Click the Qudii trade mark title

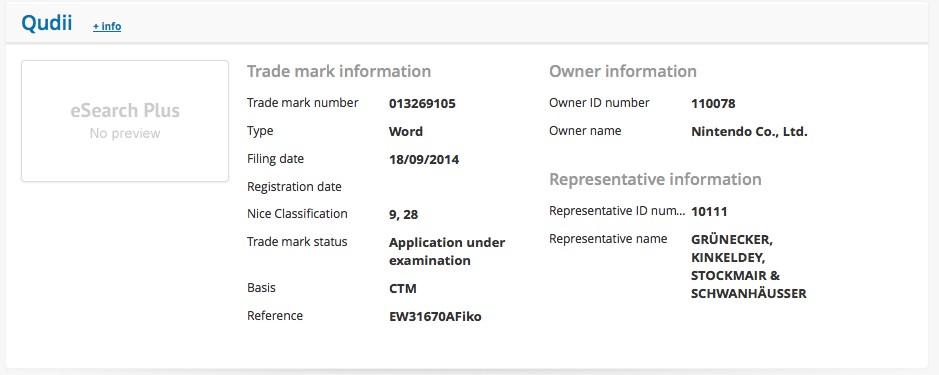click(46, 23)
